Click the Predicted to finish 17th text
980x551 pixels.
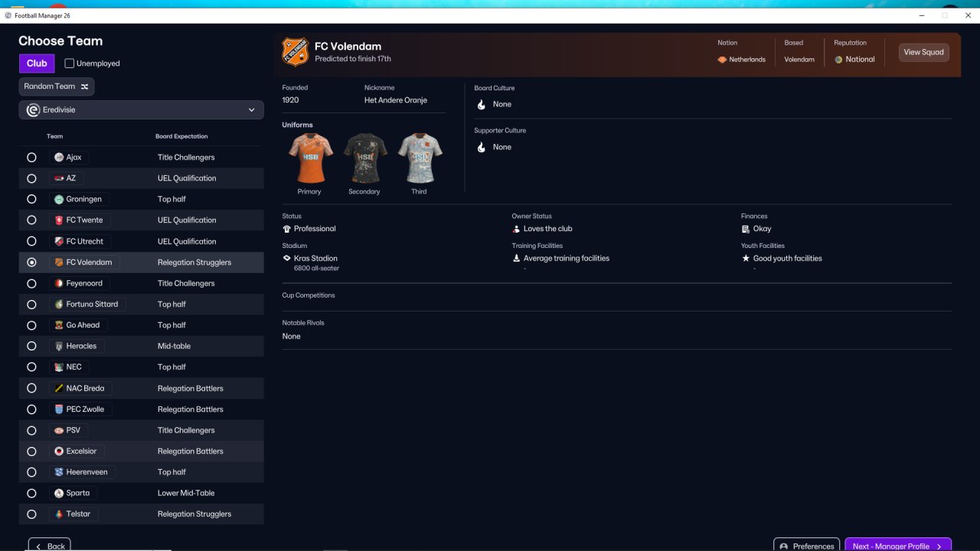(x=353, y=59)
